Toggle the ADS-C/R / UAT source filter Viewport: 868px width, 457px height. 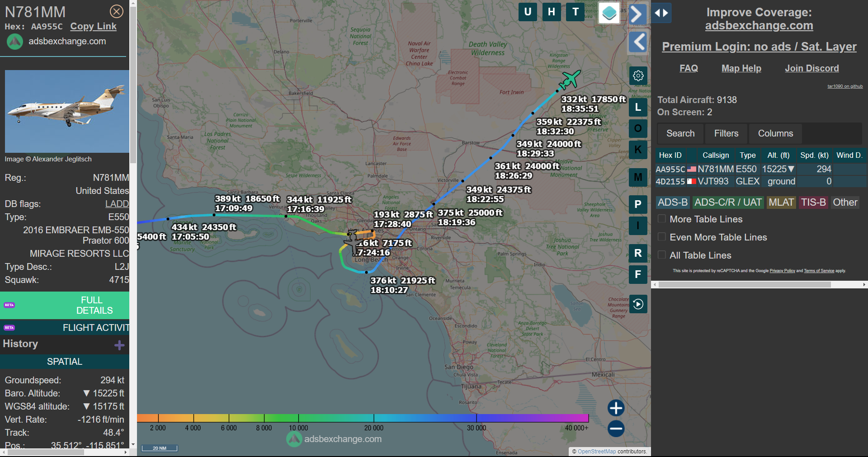[728, 203]
